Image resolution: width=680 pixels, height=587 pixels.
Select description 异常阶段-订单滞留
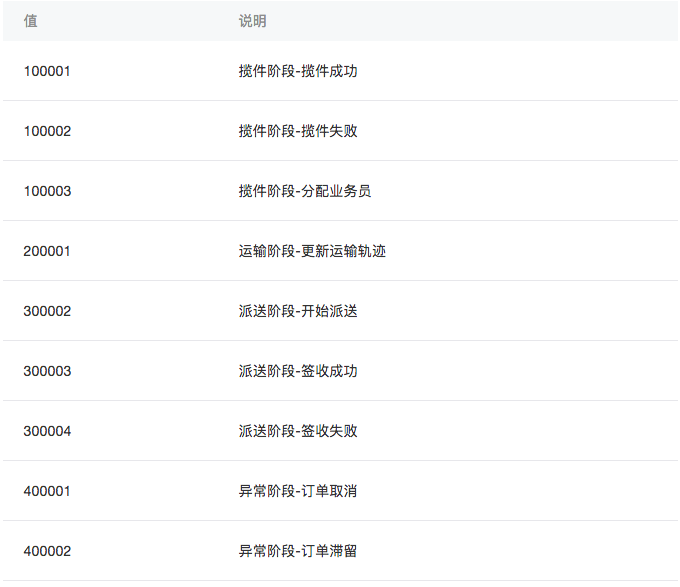(x=298, y=551)
